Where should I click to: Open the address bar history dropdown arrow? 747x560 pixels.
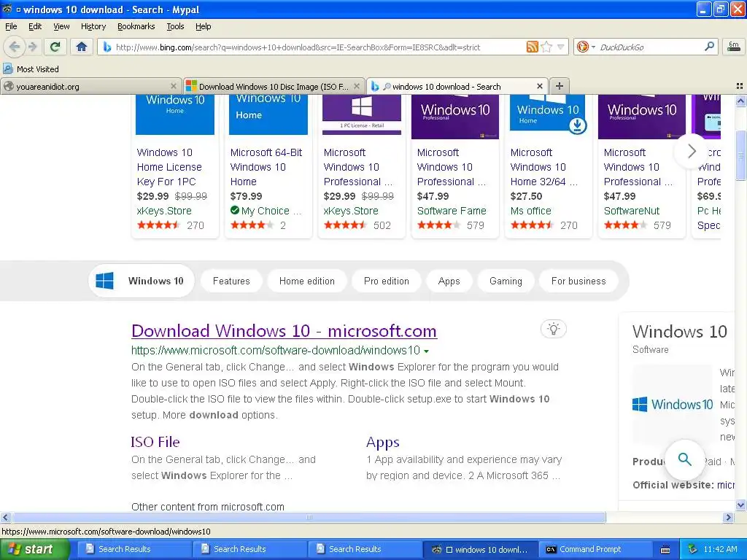pos(561,47)
